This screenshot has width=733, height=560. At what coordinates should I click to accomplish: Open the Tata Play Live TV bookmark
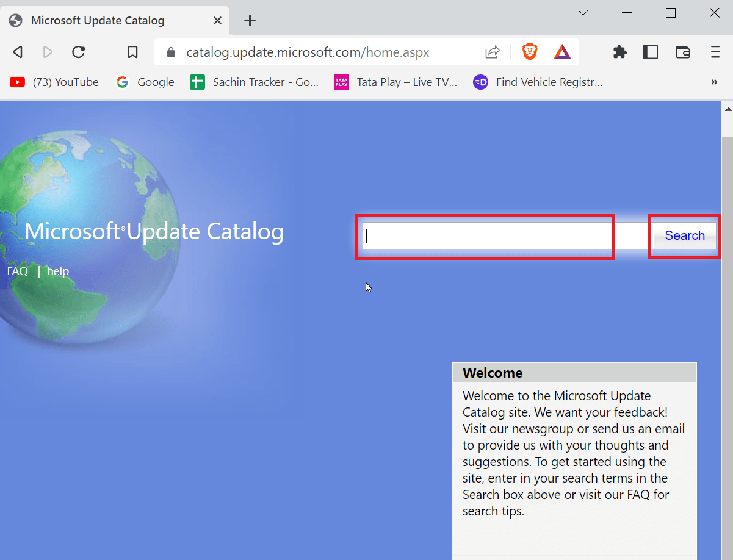[x=395, y=82]
